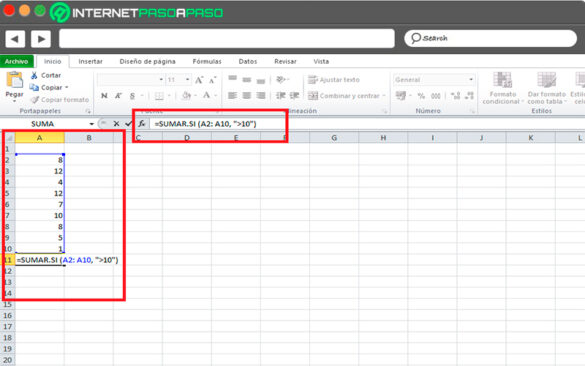This screenshot has width=585, height=366.
Task: Switch to the Diseño de página tab
Action: click(147, 62)
